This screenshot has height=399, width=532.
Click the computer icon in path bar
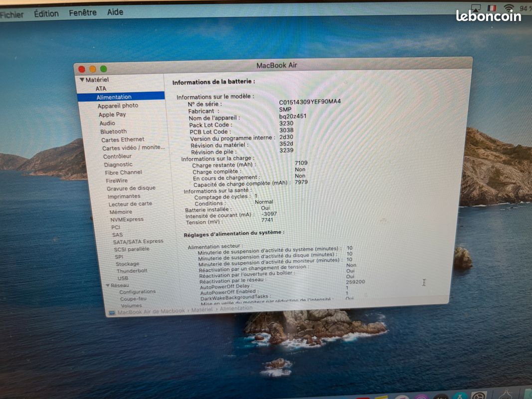point(112,312)
